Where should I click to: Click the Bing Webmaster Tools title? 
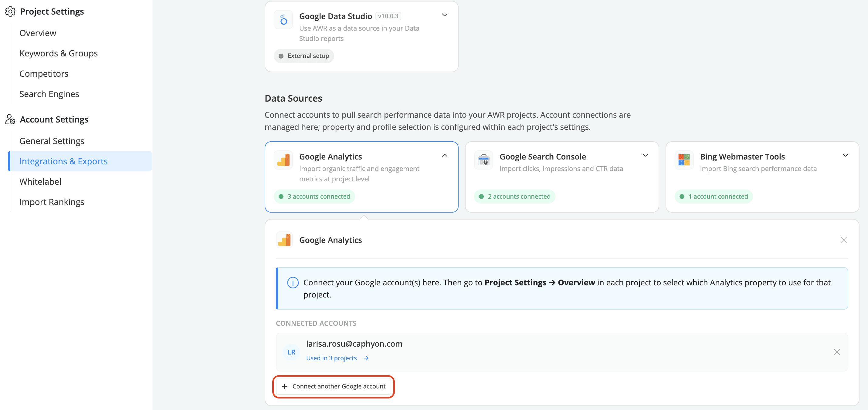pos(742,156)
